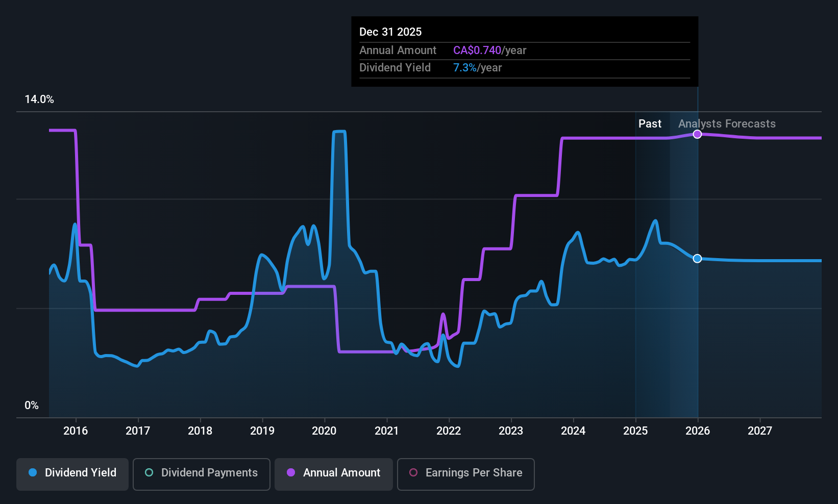The image size is (838, 504).
Task: Click the Dec 31 2025 tooltip date
Action: coord(390,32)
